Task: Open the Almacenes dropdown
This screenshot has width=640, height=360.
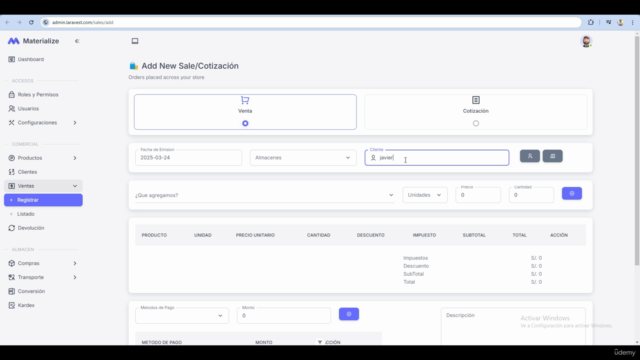Action: click(302, 158)
